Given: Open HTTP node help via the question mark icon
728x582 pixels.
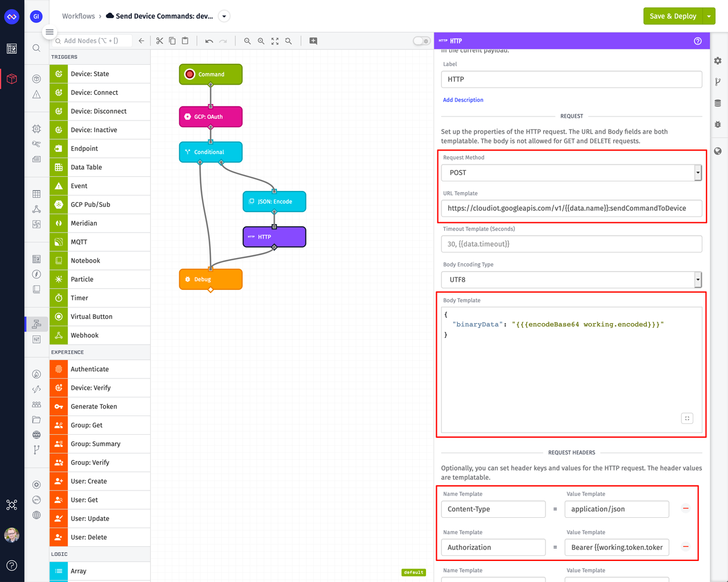Looking at the screenshot, I should 698,41.
